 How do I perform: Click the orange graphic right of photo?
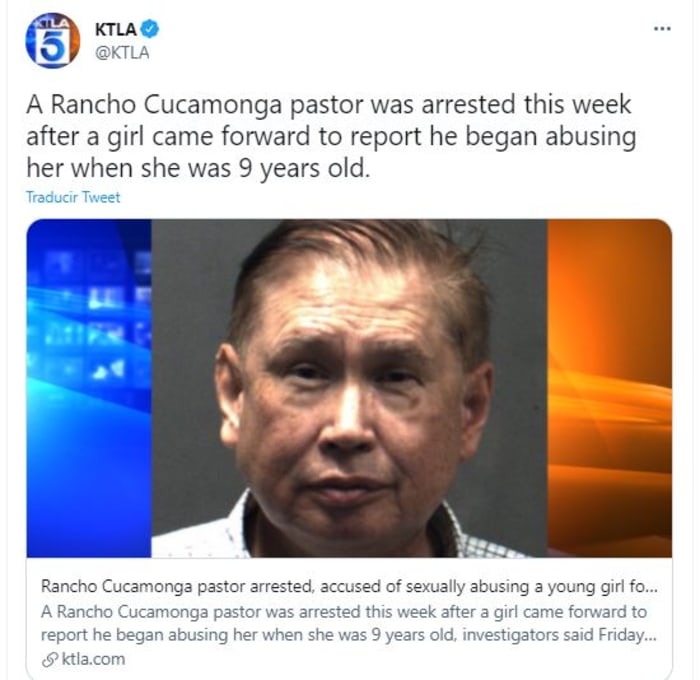[609, 388]
